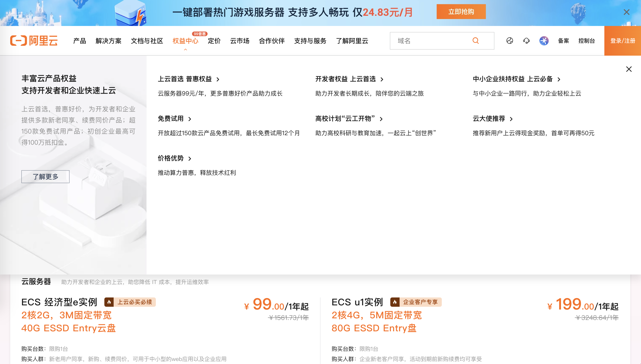The height and width of the screenshot is (364, 641).
Task: Open 中小企业扶持权益 上云必备 link
Action: point(513,79)
